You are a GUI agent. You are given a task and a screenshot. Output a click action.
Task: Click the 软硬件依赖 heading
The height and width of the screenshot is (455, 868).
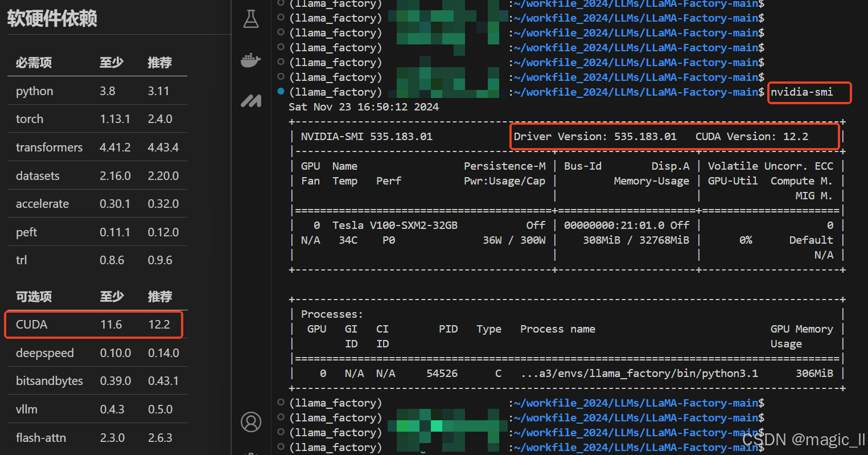(x=52, y=18)
